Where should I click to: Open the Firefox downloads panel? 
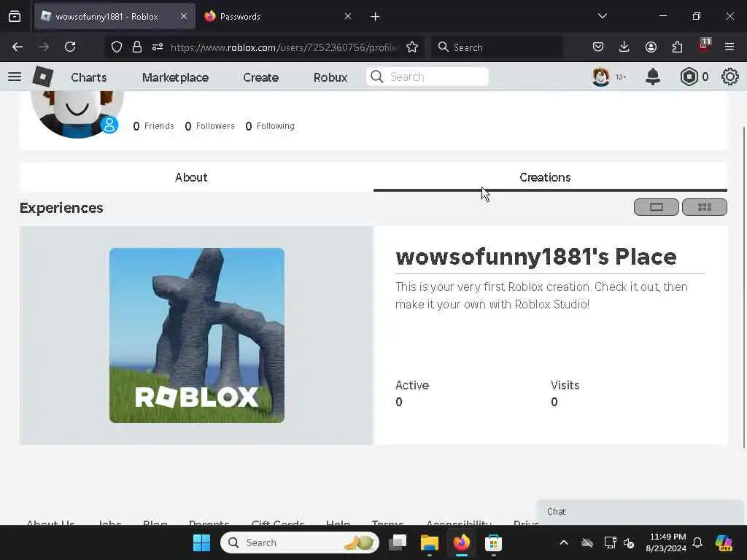click(x=624, y=47)
